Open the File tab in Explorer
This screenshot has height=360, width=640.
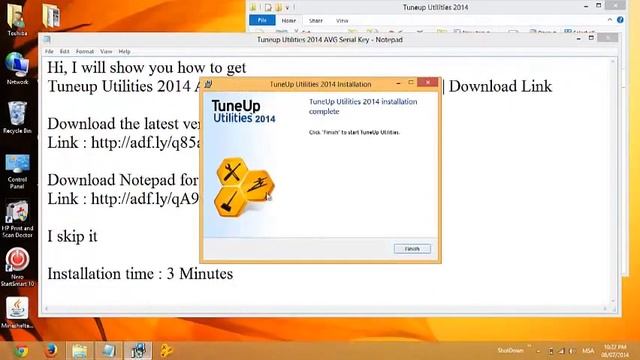262,20
